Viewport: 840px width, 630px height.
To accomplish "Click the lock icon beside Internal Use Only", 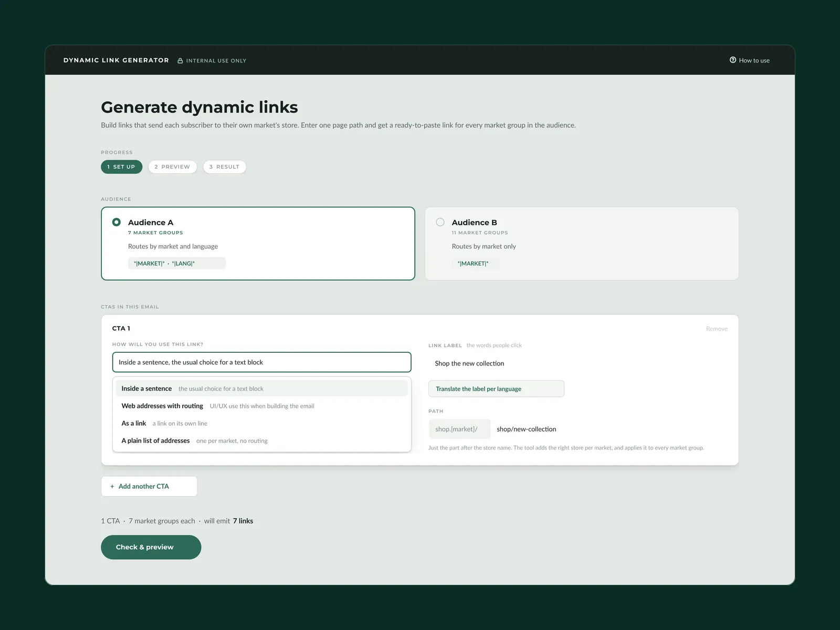I will point(180,61).
